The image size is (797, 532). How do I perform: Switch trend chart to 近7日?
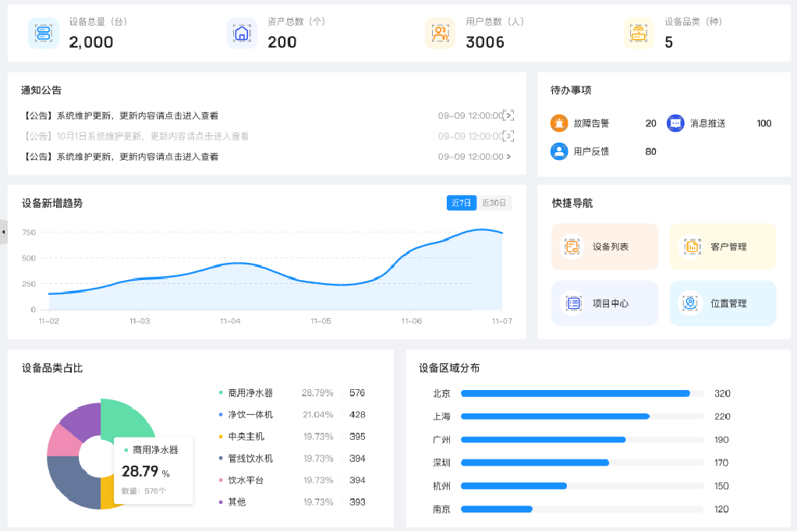(x=462, y=203)
